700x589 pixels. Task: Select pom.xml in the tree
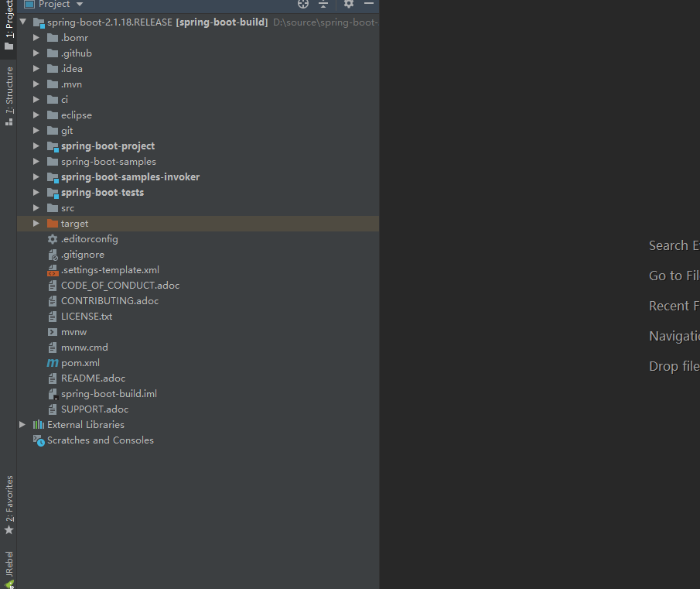80,362
